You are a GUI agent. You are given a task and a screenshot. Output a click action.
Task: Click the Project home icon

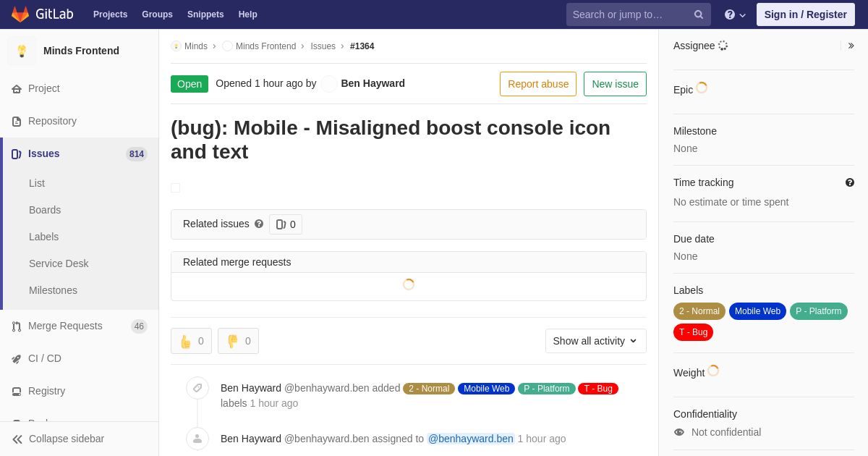point(17,89)
